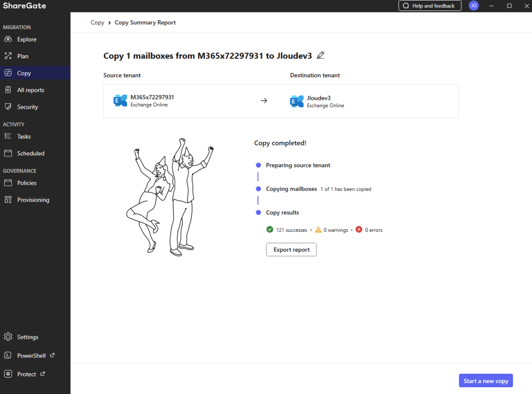Click the Security shield icon
The height and width of the screenshot is (394, 532).
click(x=8, y=107)
